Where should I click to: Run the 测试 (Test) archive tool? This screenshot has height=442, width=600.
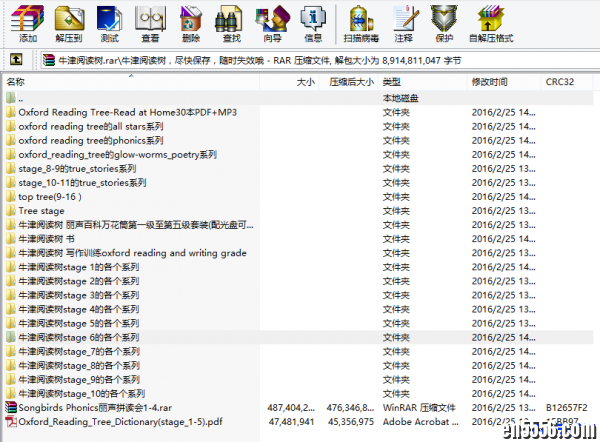pyautogui.click(x=110, y=23)
